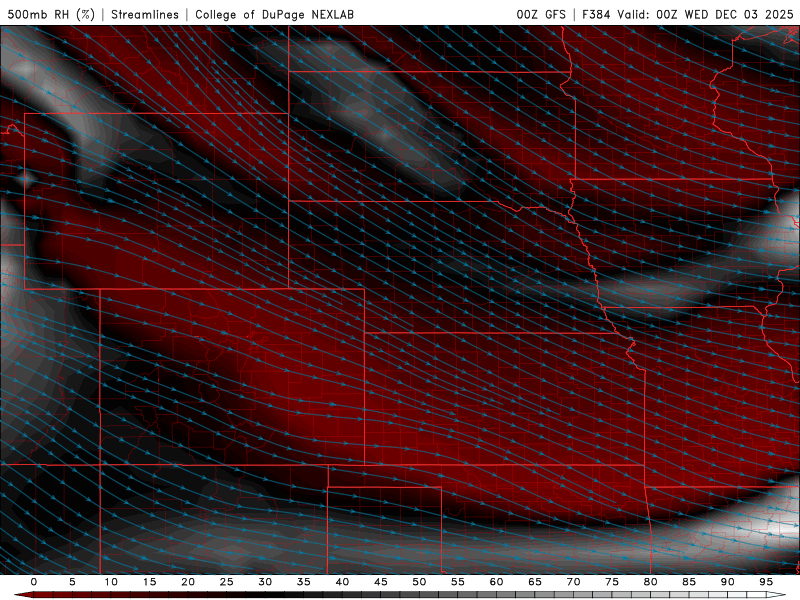
Task: Click the "0" value on the color scale
Action: [34, 582]
